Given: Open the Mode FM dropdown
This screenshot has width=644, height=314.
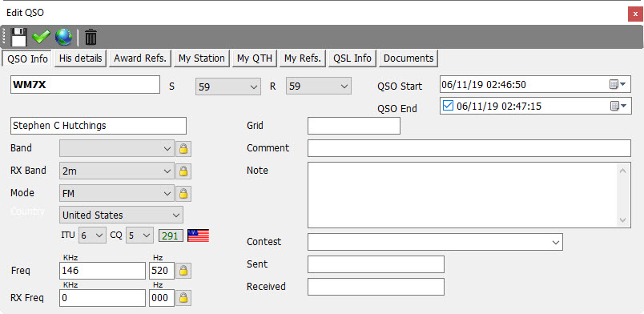Looking at the screenshot, I should pos(167,193).
